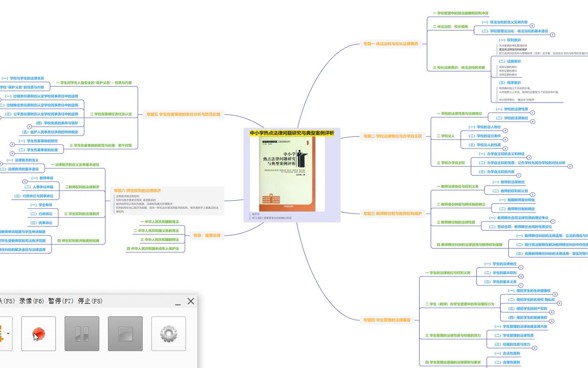Click the 录像(F6) label in recorder title
The height and width of the screenshot is (368, 588).
click(x=32, y=301)
